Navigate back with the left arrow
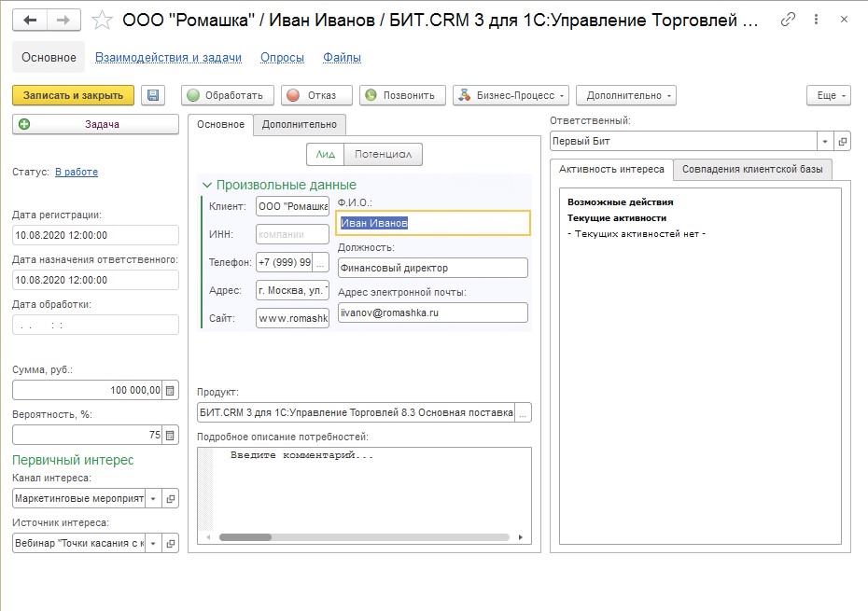This screenshot has height=611, width=868. pos(31,20)
